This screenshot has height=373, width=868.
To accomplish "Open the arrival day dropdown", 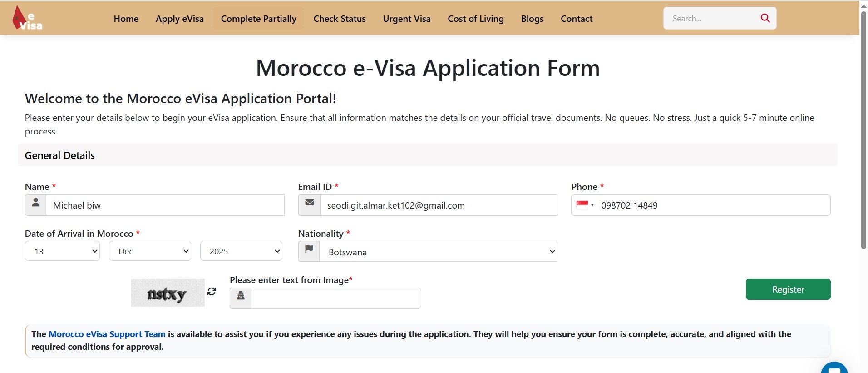I will pyautogui.click(x=62, y=251).
